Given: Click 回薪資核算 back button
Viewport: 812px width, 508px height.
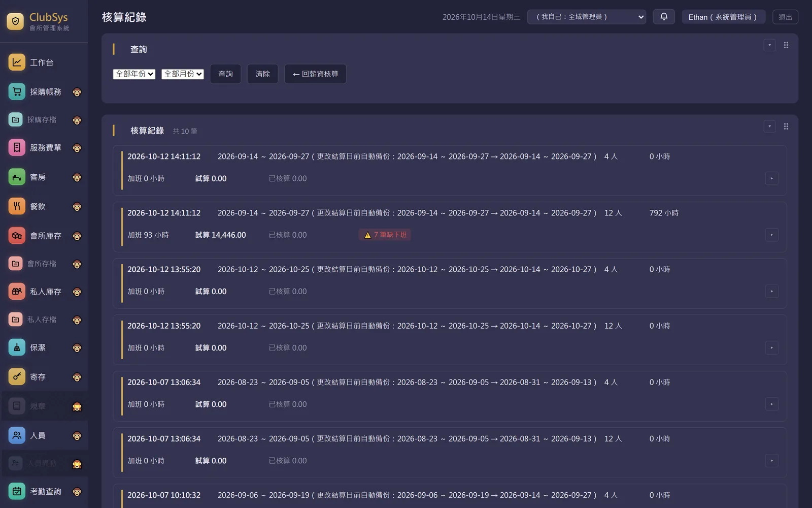Looking at the screenshot, I should coord(315,74).
